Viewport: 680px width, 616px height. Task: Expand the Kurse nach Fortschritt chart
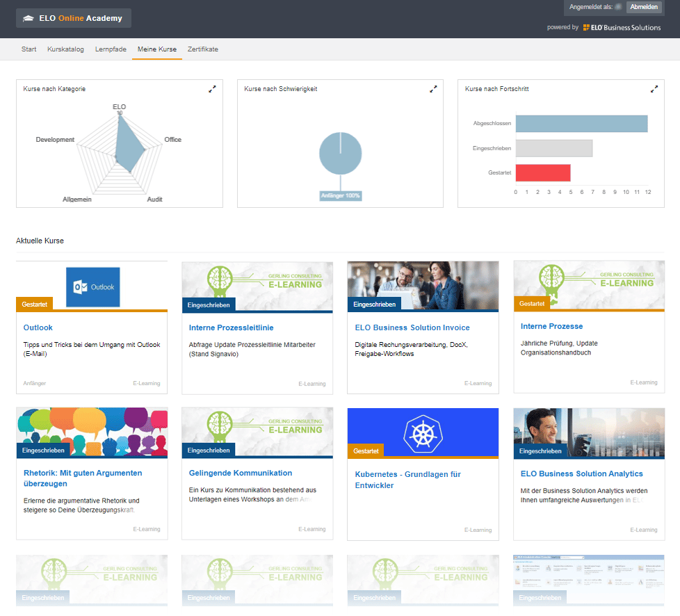[654, 89]
